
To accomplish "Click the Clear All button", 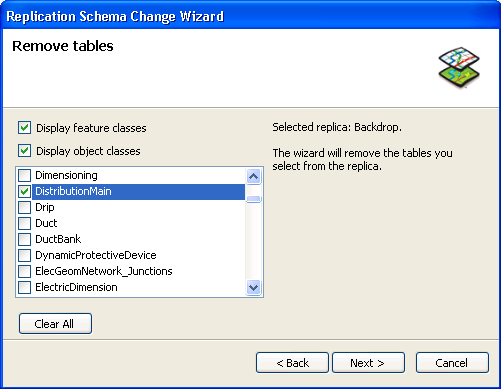I will tap(55, 324).
